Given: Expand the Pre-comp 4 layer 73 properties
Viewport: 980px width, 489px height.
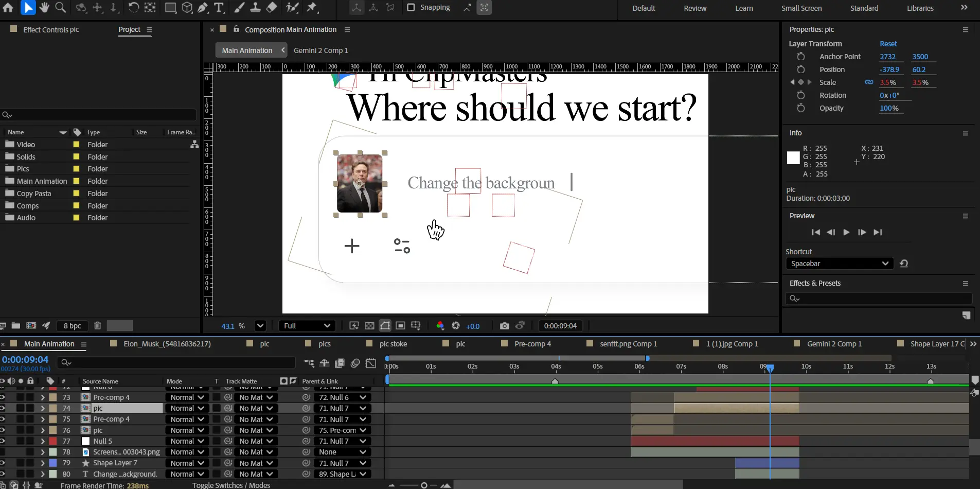Looking at the screenshot, I should (x=43, y=397).
